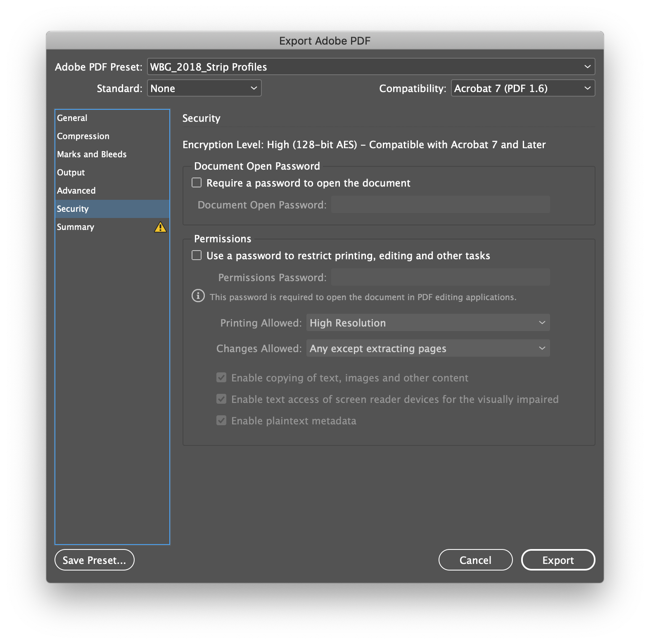Screen dimensions: 650x644
Task: Click the warning icon beside Summary
Action: point(160,227)
